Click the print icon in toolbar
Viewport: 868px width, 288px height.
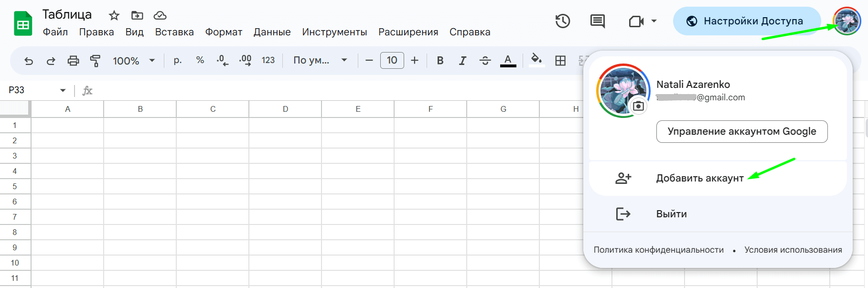point(73,61)
